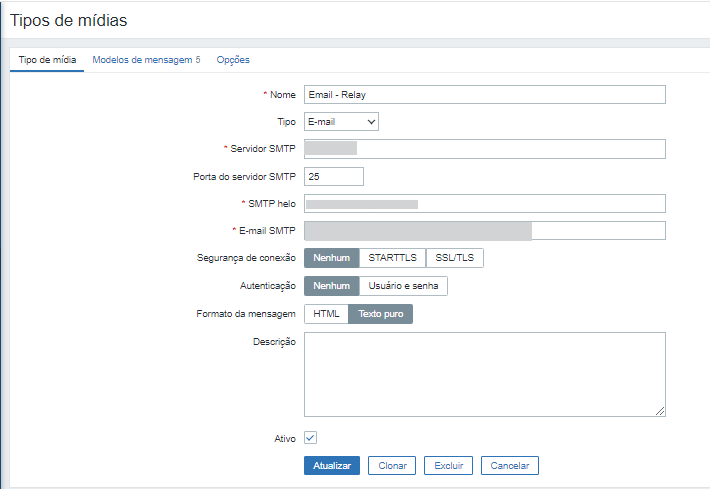The width and height of the screenshot is (710, 489).
Task: Click into the Descrição text area
Action: 484,374
